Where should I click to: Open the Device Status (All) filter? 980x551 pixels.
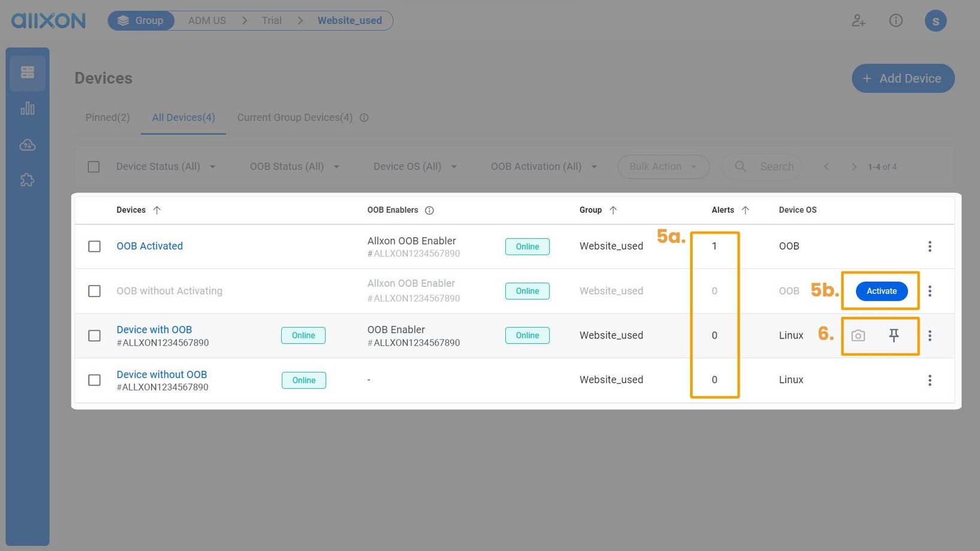click(165, 166)
